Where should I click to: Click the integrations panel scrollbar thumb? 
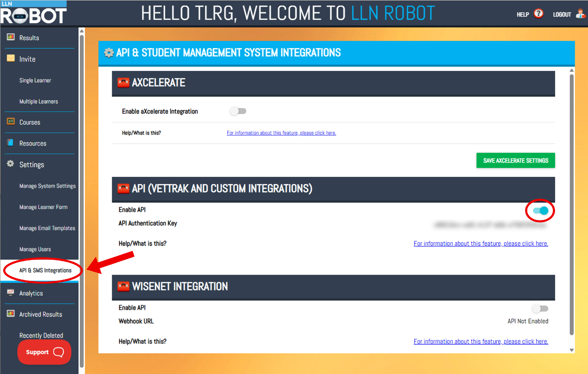[x=571, y=205]
